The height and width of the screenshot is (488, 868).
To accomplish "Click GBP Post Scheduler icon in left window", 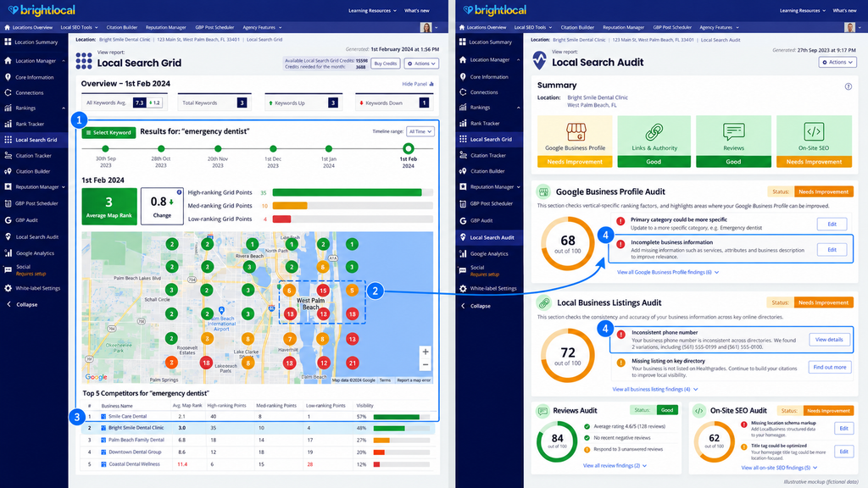I will [x=8, y=203].
